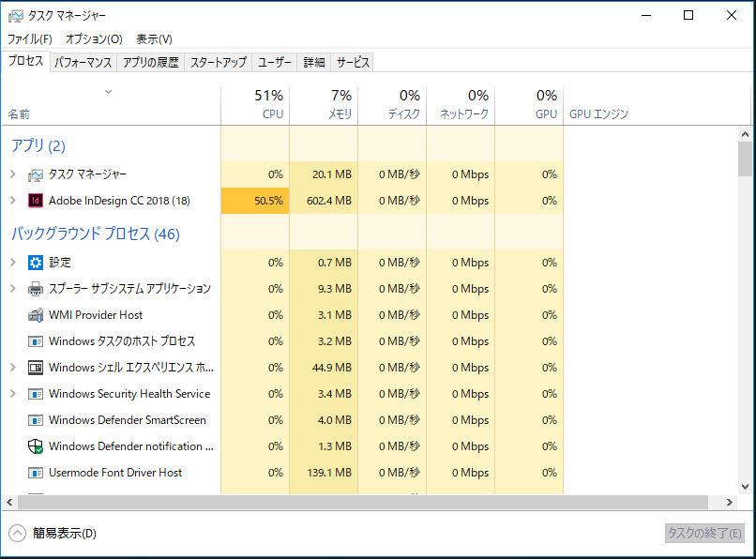Open the オプション(O) menu

pos(94,39)
